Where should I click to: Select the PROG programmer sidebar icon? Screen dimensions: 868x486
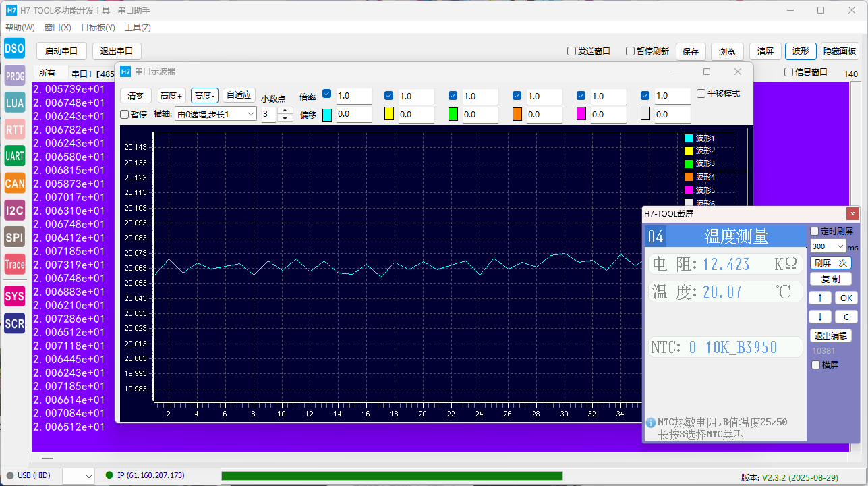coord(15,76)
